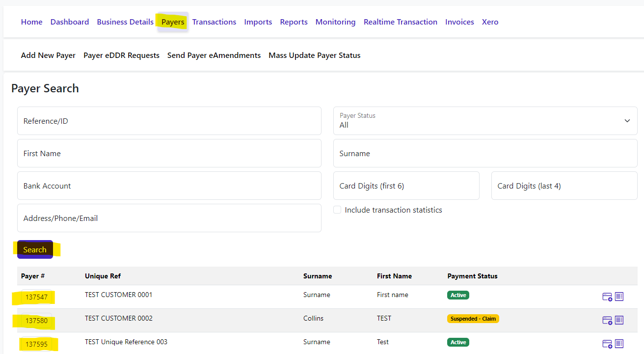Open receipt list icon for TEST CUSTOMER 0002
The width and height of the screenshot is (644, 354).
click(x=619, y=320)
